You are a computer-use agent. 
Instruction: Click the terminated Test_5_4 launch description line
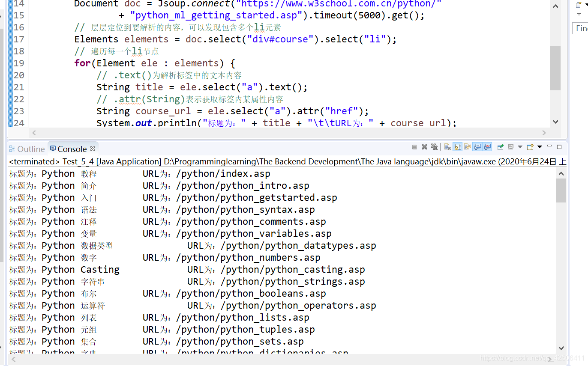(287, 161)
